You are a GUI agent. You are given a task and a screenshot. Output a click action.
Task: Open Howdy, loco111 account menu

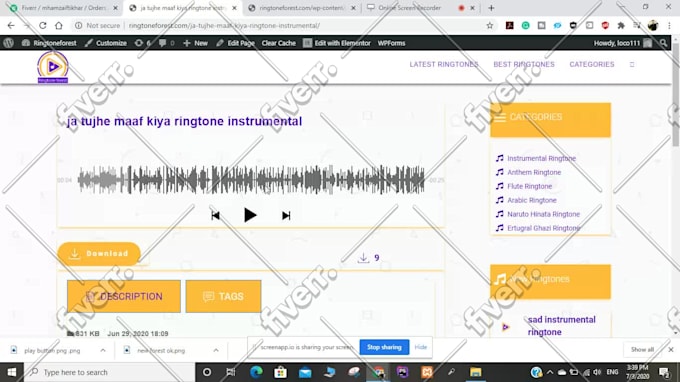click(x=623, y=43)
